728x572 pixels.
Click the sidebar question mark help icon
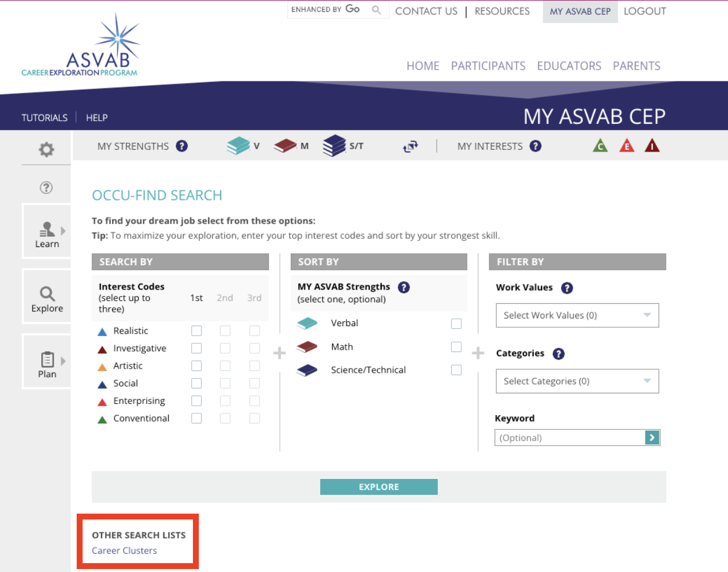point(46,188)
